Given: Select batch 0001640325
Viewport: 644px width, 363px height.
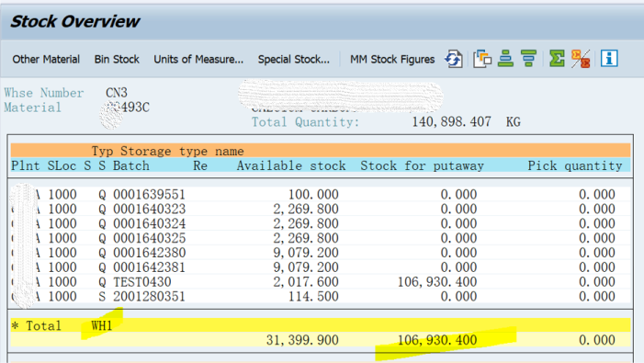Looking at the screenshot, I should tap(149, 238).
